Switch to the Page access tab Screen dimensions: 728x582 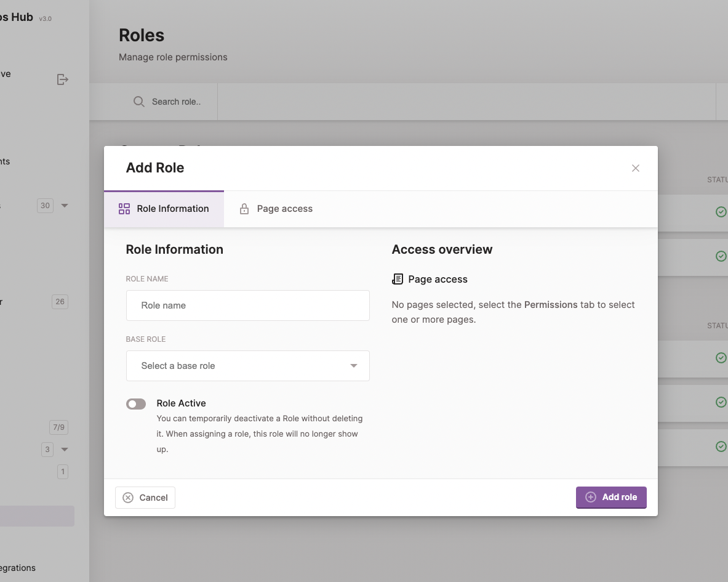[275, 209]
